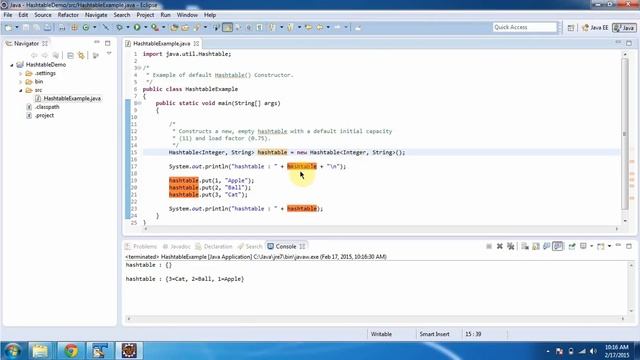Open File Explorer from the taskbar

(x=40, y=351)
